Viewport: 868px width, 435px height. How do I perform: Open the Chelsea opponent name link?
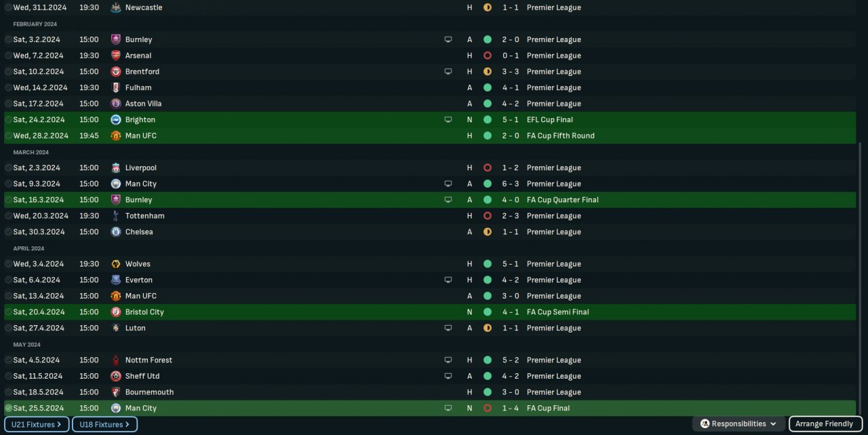(x=139, y=232)
